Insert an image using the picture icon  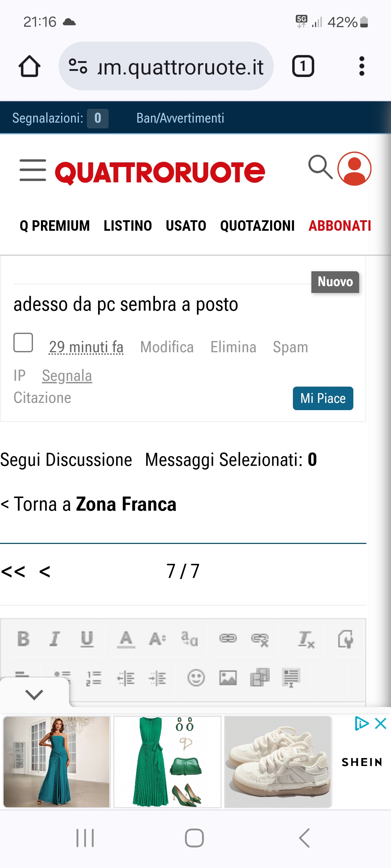(x=228, y=678)
